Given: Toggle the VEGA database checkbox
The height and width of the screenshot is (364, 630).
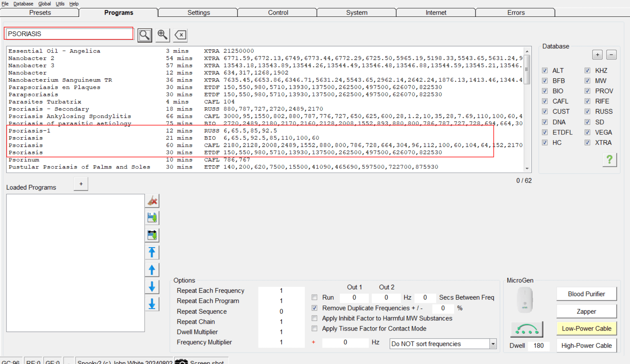Looking at the screenshot, I should (x=587, y=132).
